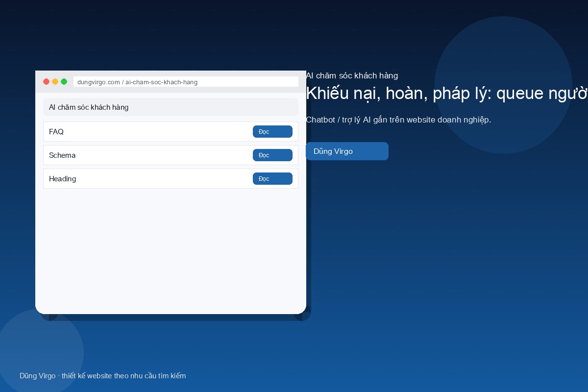Select the Heading row label

pyautogui.click(x=63, y=179)
